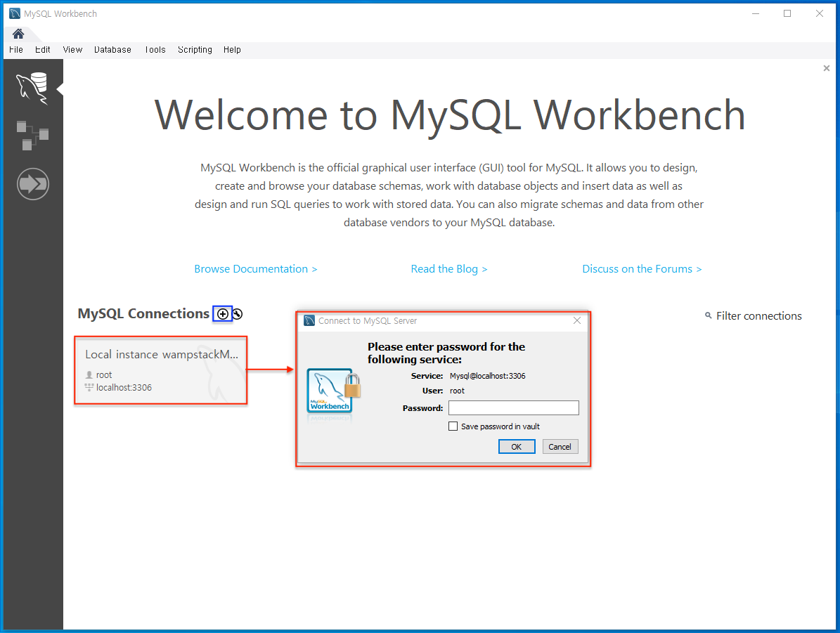Click Cancel in the password dialog
Screen dimensions: 840x633
pyautogui.click(x=560, y=447)
